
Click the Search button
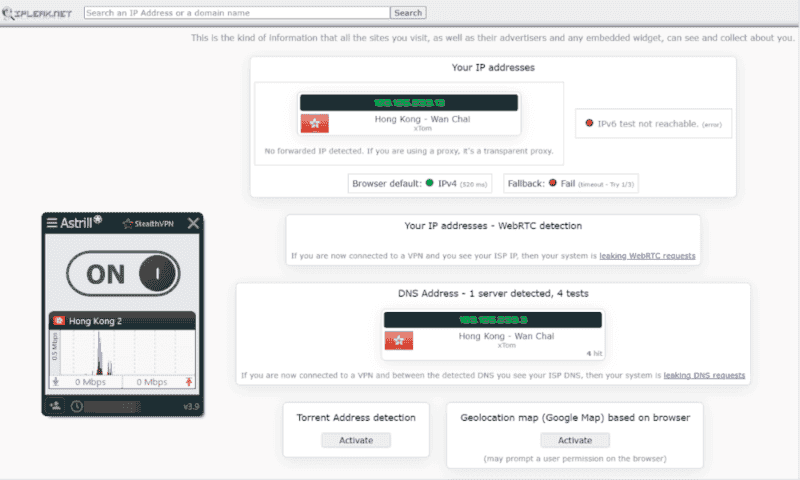click(408, 13)
